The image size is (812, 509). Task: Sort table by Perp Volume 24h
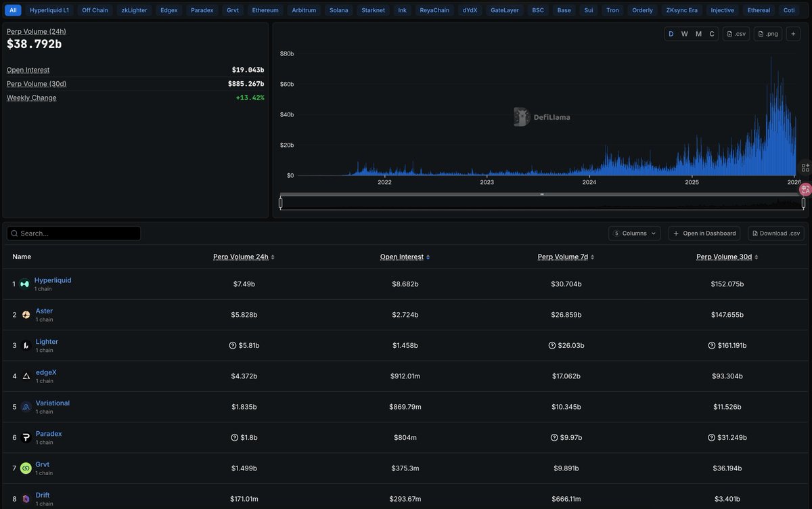244,257
